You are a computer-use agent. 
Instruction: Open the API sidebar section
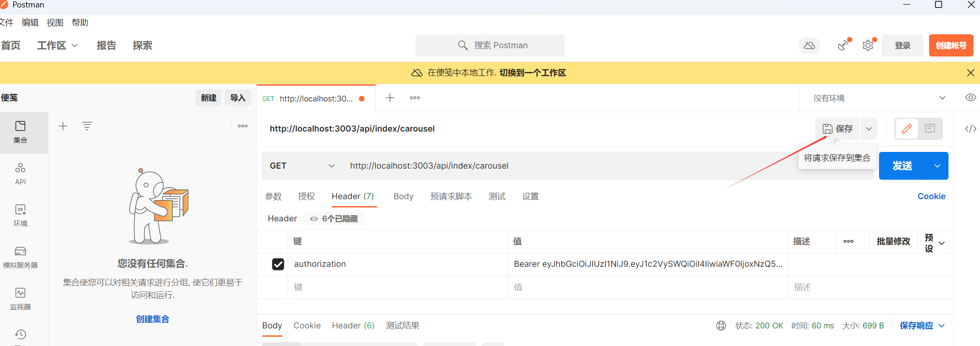[20, 174]
